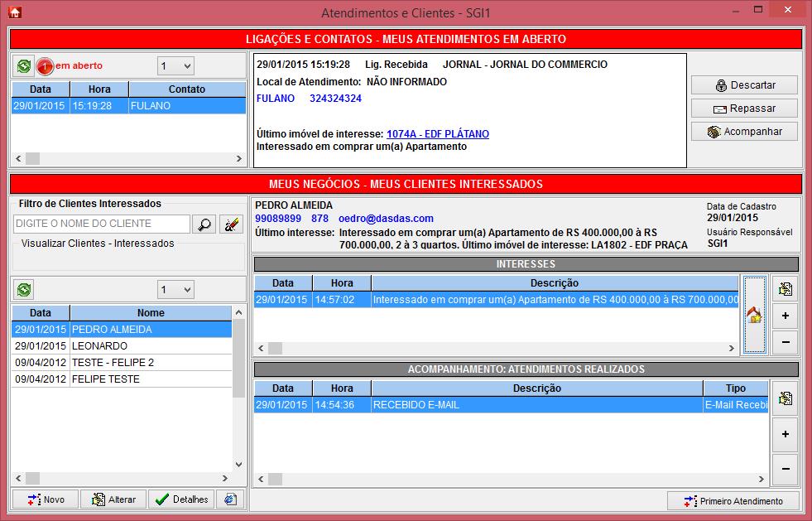Refresh the interested clients list

(x=23, y=289)
